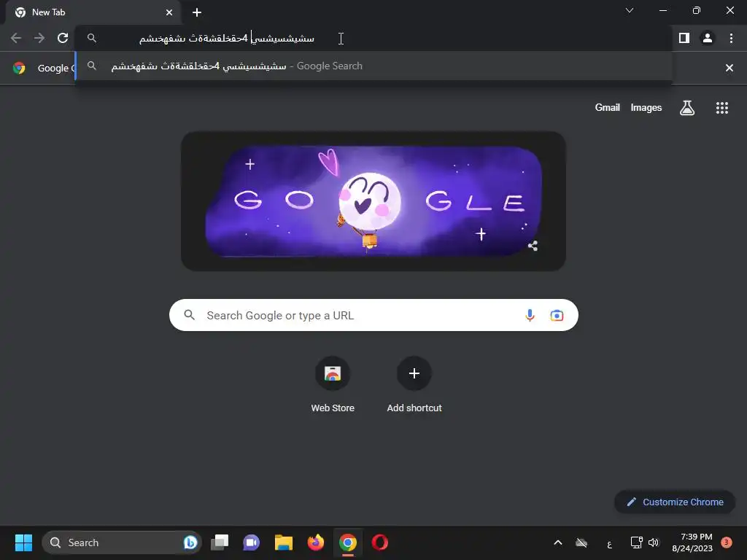This screenshot has width=747, height=560.
Task: Click the address bar search magnifier icon
Action: (92, 38)
